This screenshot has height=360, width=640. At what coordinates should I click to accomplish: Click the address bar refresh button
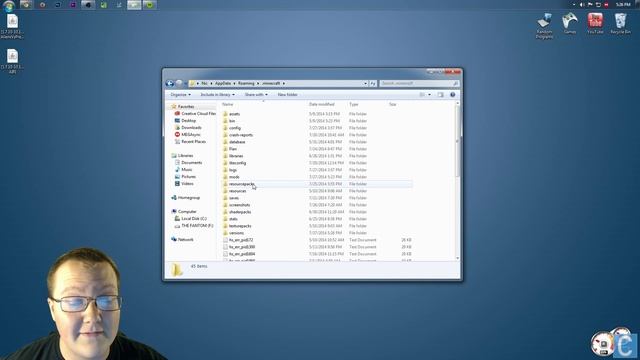(x=373, y=83)
